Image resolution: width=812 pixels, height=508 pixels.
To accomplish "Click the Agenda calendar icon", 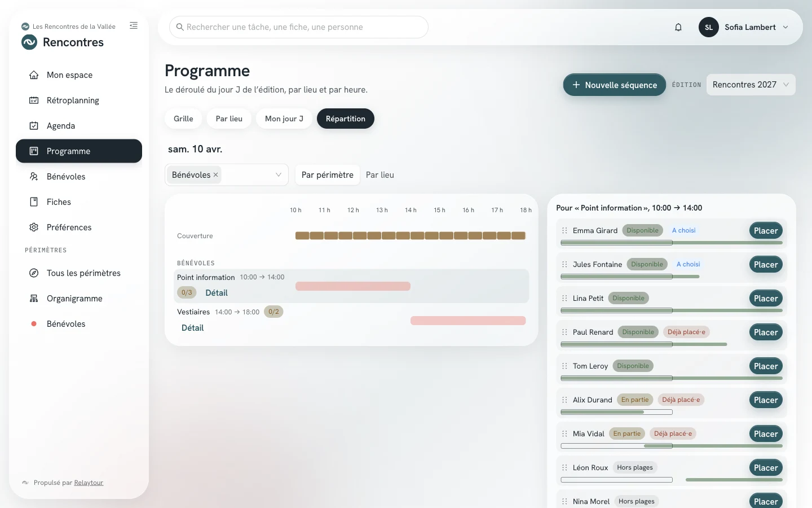I will (x=34, y=126).
